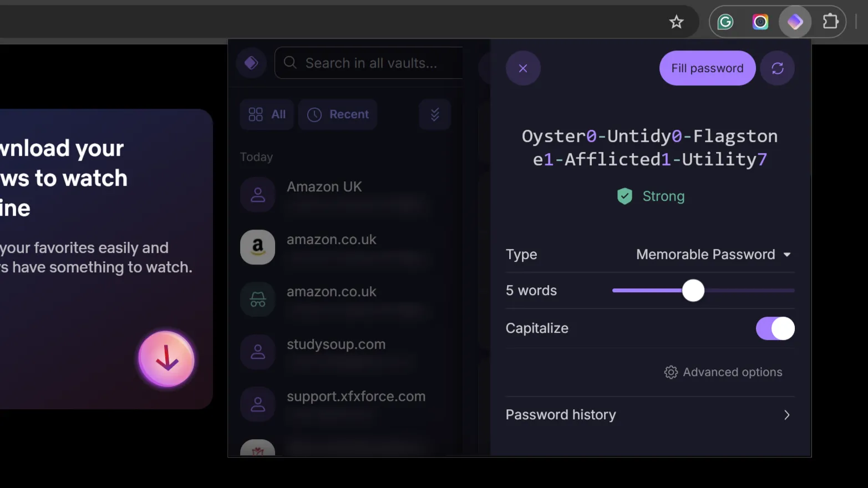Image resolution: width=868 pixels, height=488 pixels.
Task: Open the Memorable Password type dropdown
Action: (x=713, y=255)
